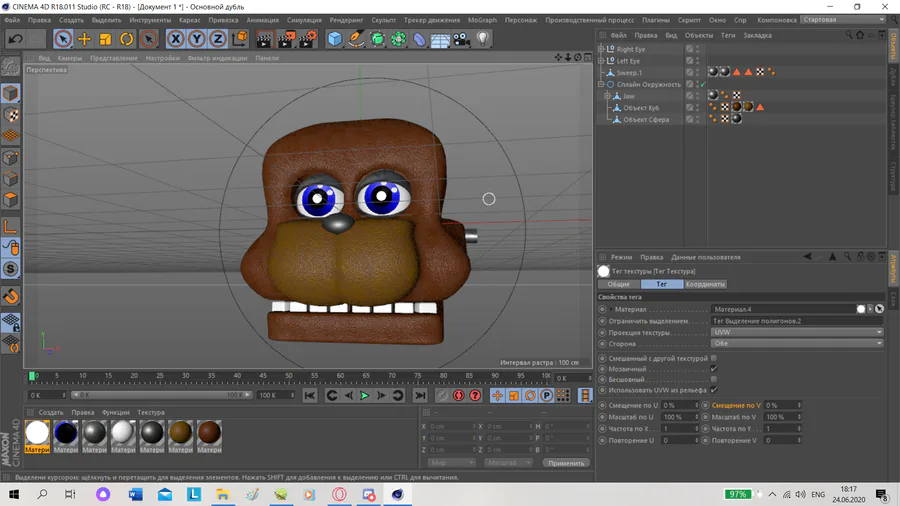The height and width of the screenshot is (506, 900).
Task: Open the 'Рендеринг' menu
Action: point(346,20)
